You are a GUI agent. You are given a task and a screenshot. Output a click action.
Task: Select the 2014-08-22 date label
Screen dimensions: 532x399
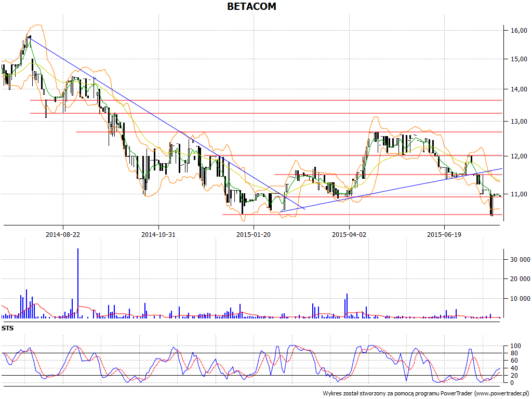(63, 234)
